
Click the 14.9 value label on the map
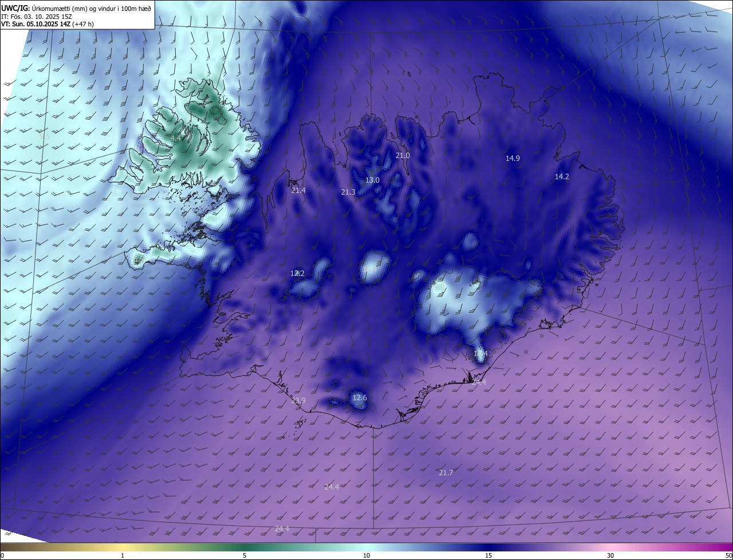513,159
